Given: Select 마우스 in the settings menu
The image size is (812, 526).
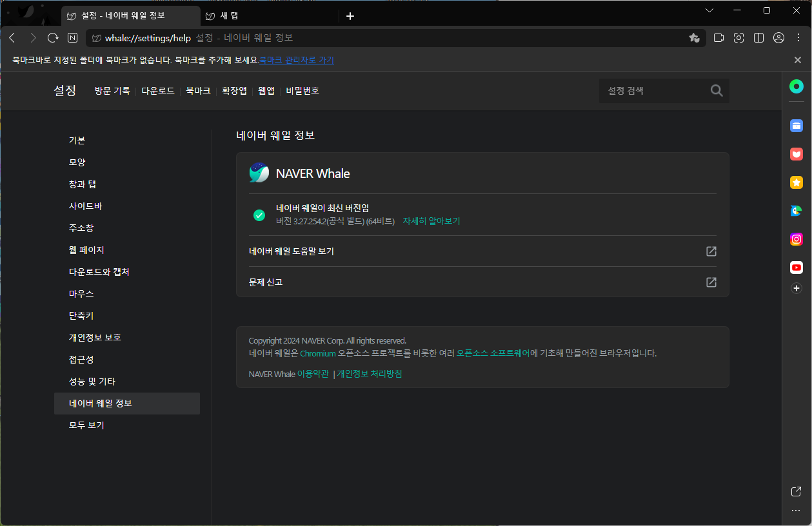Looking at the screenshot, I should (127, 294).
